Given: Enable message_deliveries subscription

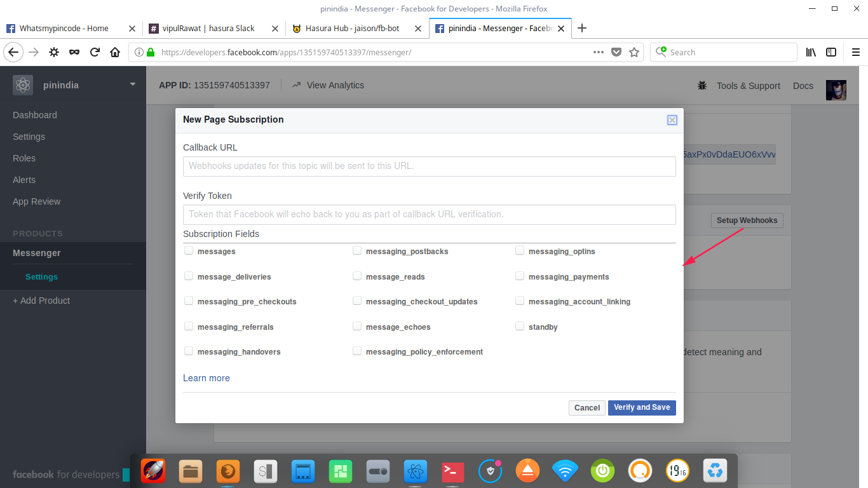Looking at the screenshot, I should [x=189, y=276].
